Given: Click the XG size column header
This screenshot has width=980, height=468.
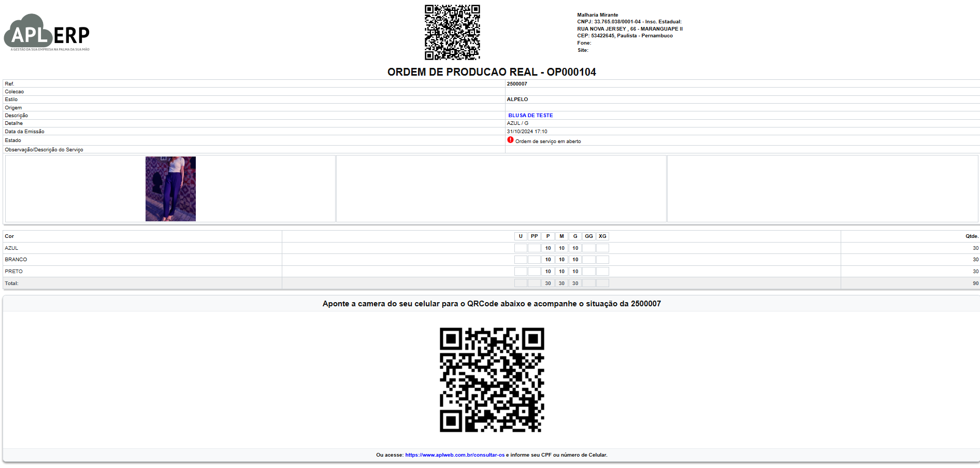Looking at the screenshot, I should coord(602,236).
